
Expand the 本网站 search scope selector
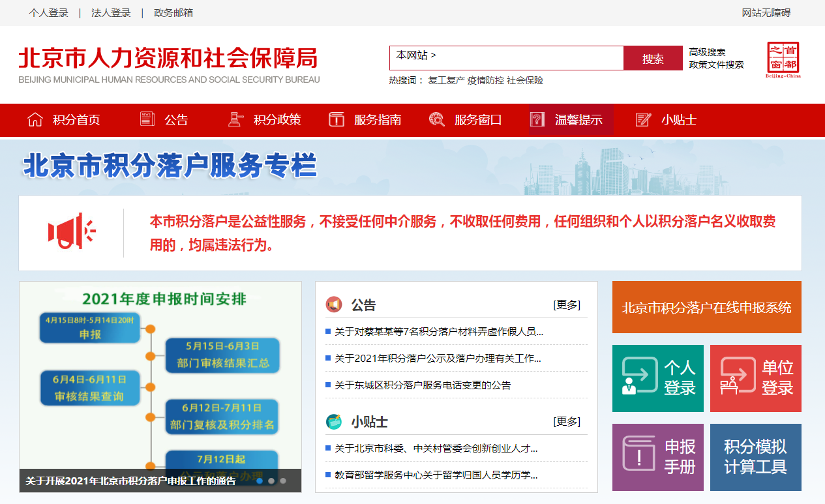pyautogui.click(x=416, y=55)
